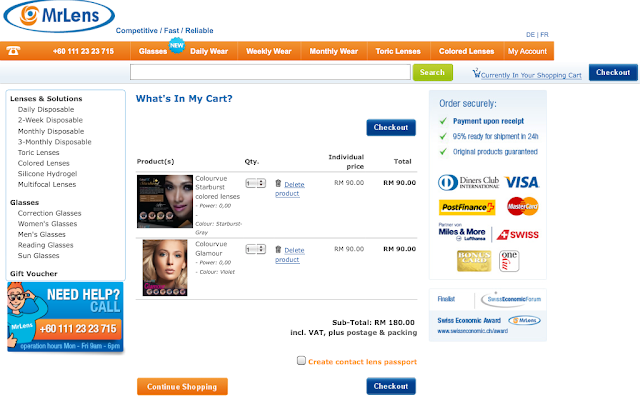Open the Monthly Wear menu

(x=333, y=51)
